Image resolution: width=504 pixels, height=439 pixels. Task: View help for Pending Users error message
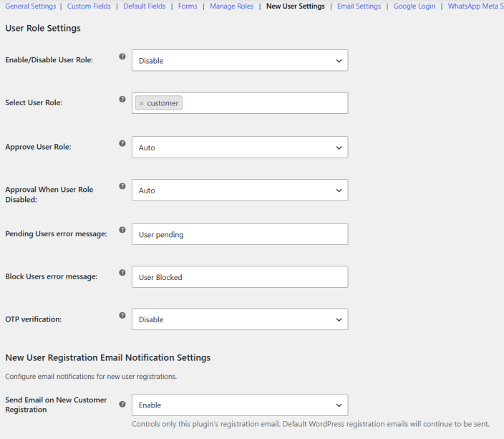122,230
